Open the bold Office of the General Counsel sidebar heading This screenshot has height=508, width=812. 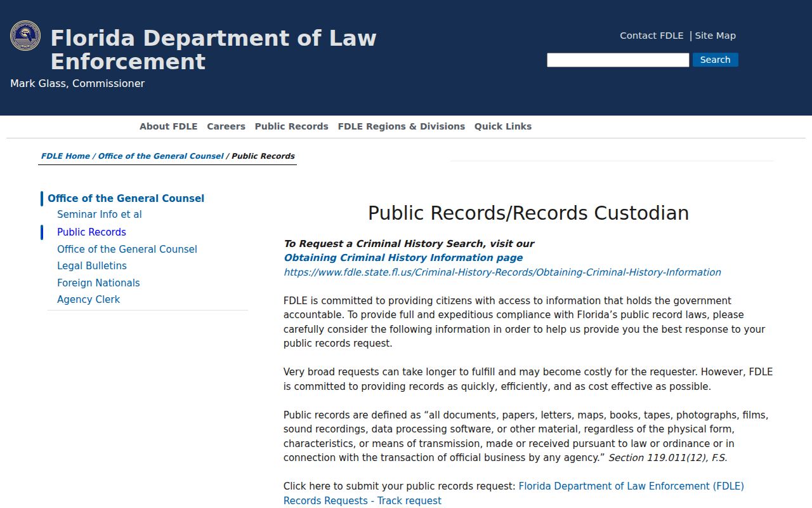tap(126, 198)
